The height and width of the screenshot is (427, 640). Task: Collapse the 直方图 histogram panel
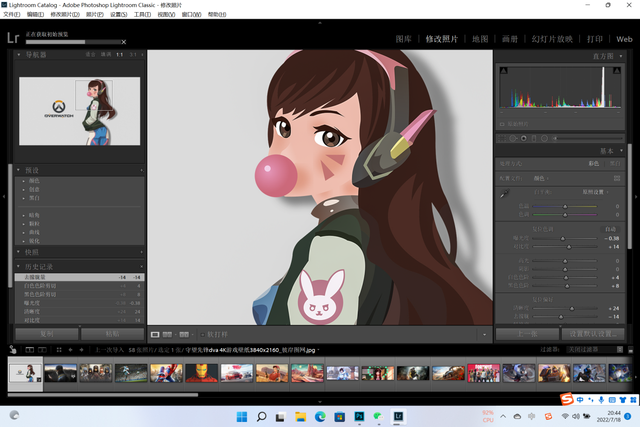(621, 56)
